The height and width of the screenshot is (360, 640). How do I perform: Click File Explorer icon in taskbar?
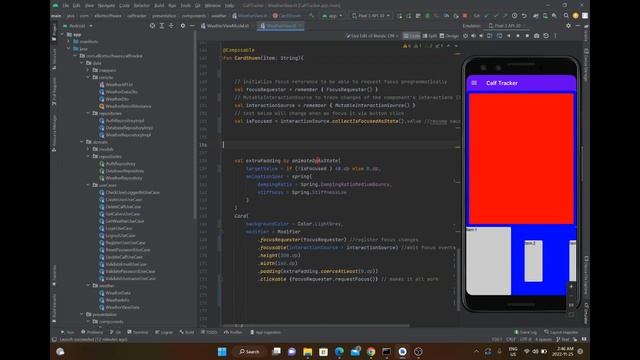307,351
